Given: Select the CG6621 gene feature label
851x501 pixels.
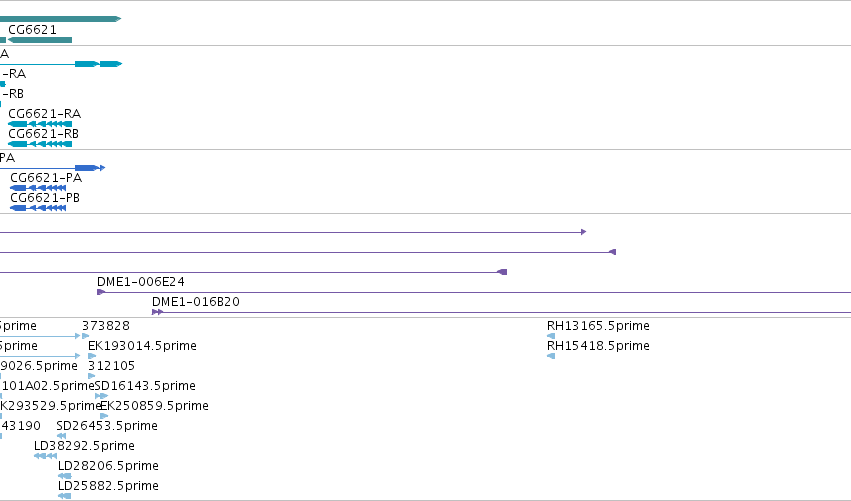Looking at the screenshot, I should [32, 30].
